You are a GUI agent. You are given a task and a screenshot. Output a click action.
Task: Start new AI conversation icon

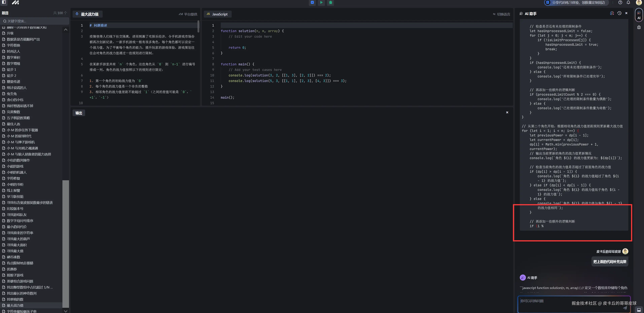[x=612, y=13]
